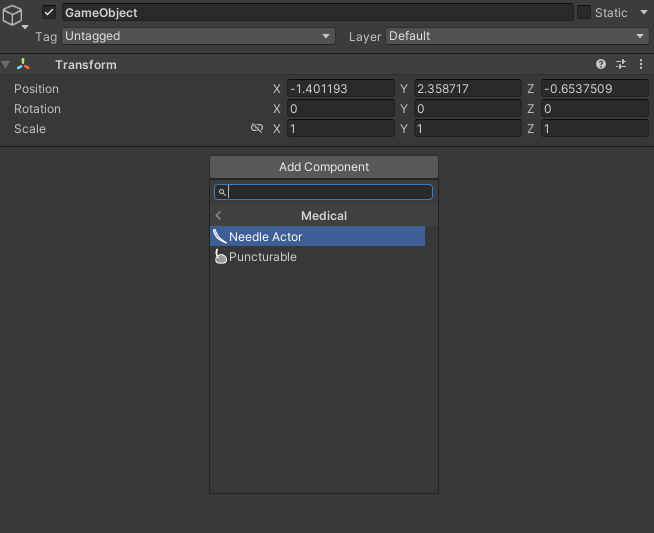Image resolution: width=654 pixels, height=533 pixels.
Task: Click the Needle Actor script icon
Action: [220, 237]
